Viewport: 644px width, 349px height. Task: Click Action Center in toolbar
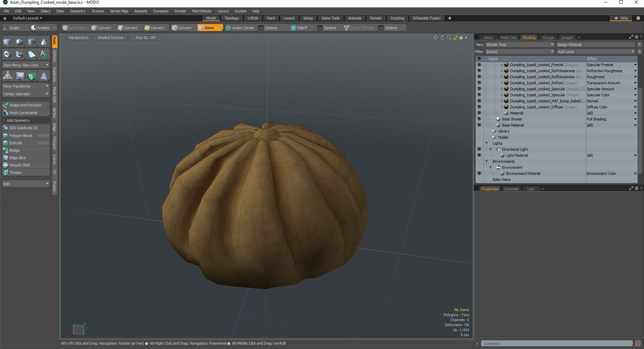click(x=240, y=28)
